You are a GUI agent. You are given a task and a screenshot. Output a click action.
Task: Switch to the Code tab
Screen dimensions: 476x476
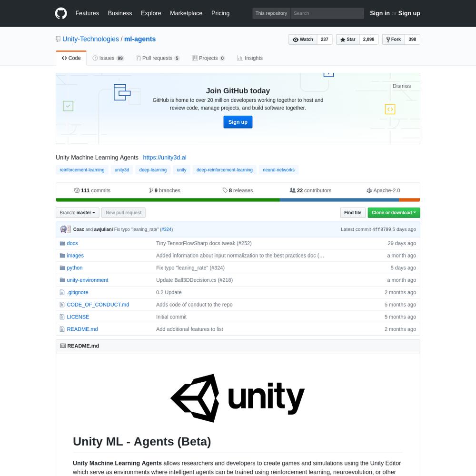click(x=71, y=58)
